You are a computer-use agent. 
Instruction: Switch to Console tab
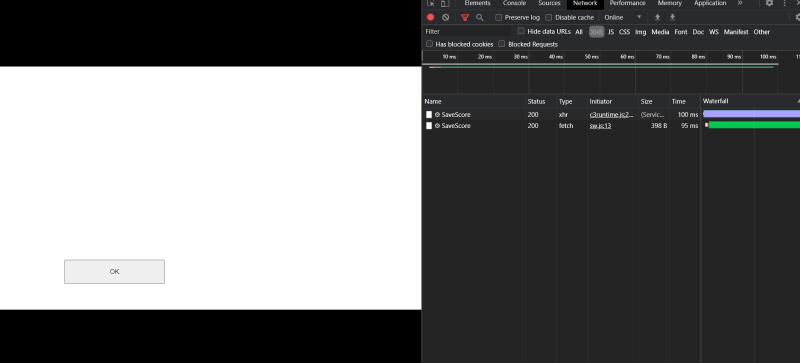514,3
